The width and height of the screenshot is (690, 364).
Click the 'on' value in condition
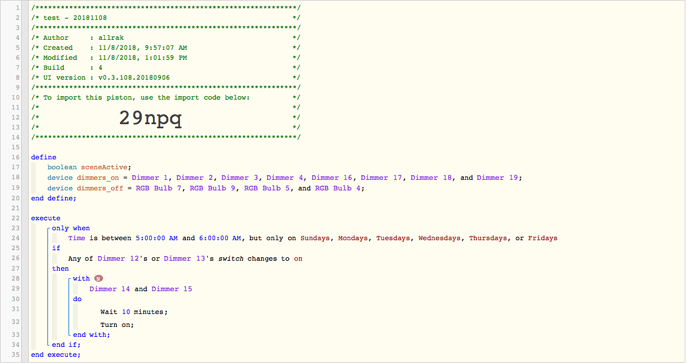pos(298,259)
